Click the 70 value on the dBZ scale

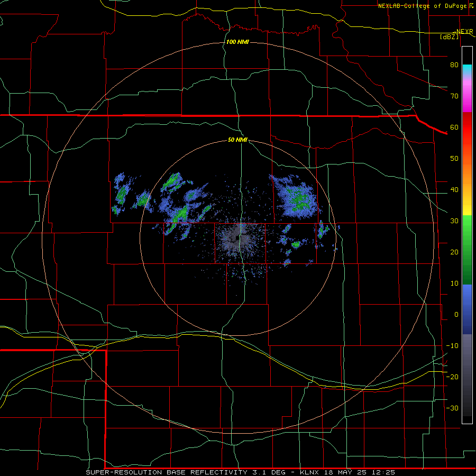[454, 96]
